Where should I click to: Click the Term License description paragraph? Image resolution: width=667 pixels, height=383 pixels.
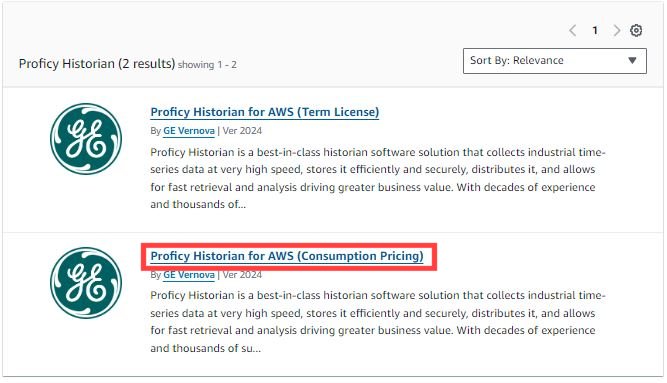378,178
